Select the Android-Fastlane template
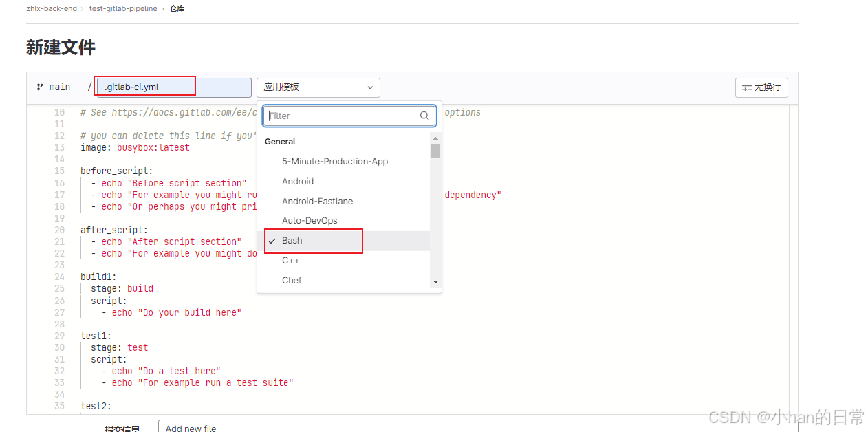 [317, 202]
